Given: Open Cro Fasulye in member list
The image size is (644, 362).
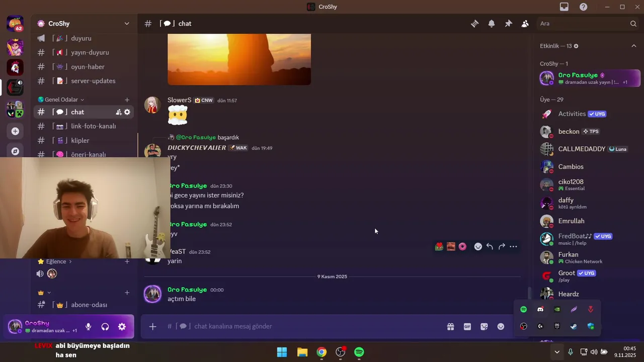Looking at the screenshot, I should [x=589, y=78].
